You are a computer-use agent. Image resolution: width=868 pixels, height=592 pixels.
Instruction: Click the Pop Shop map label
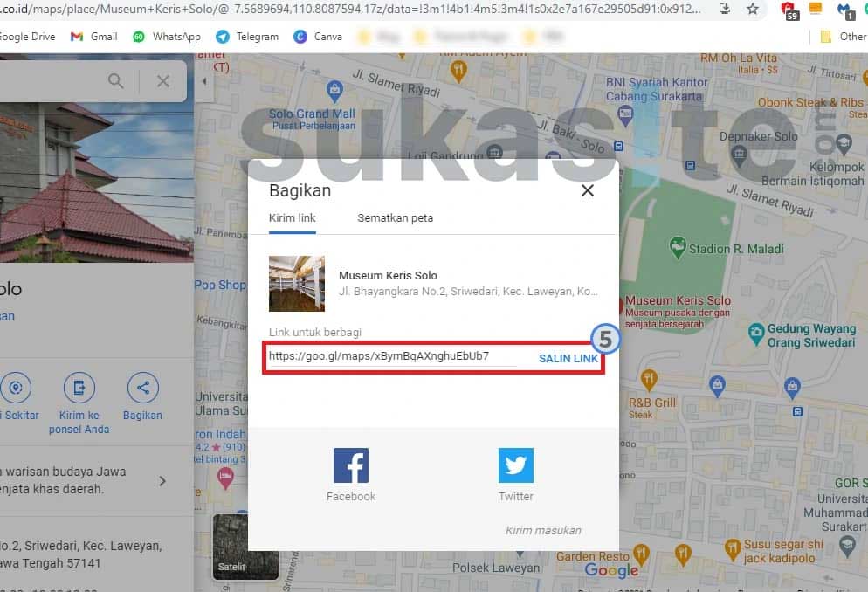pyautogui.click(x=220, y=285)
